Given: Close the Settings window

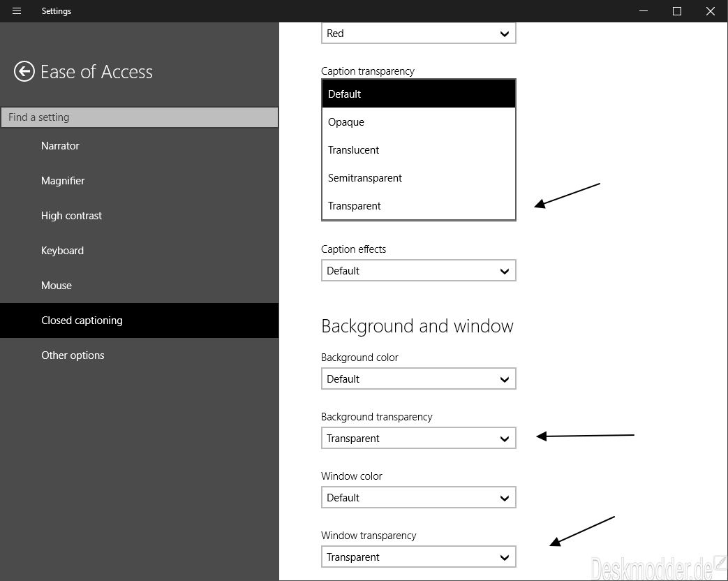Looking at the screenshot, I should point(711,10).
